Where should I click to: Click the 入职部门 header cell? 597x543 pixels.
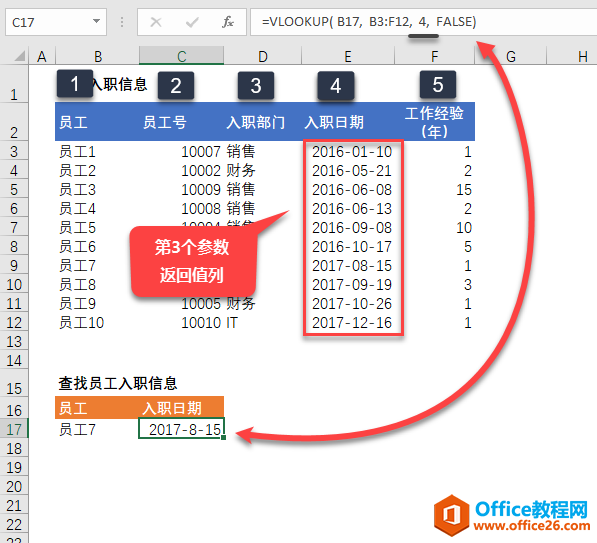[x=263, y=122]
